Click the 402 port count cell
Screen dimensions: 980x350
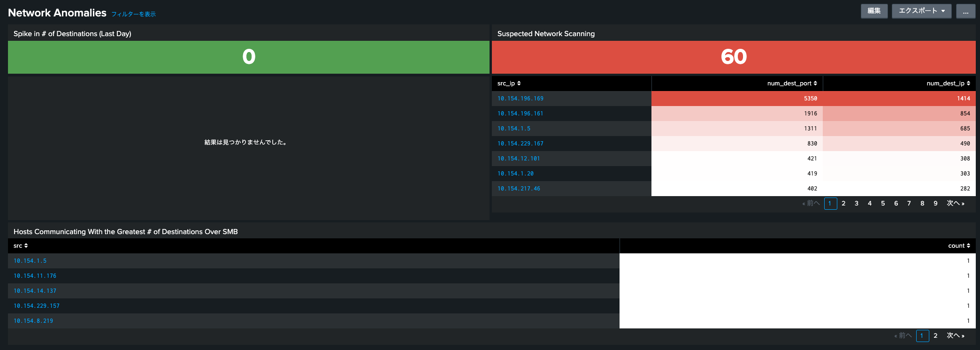(737, 189)
